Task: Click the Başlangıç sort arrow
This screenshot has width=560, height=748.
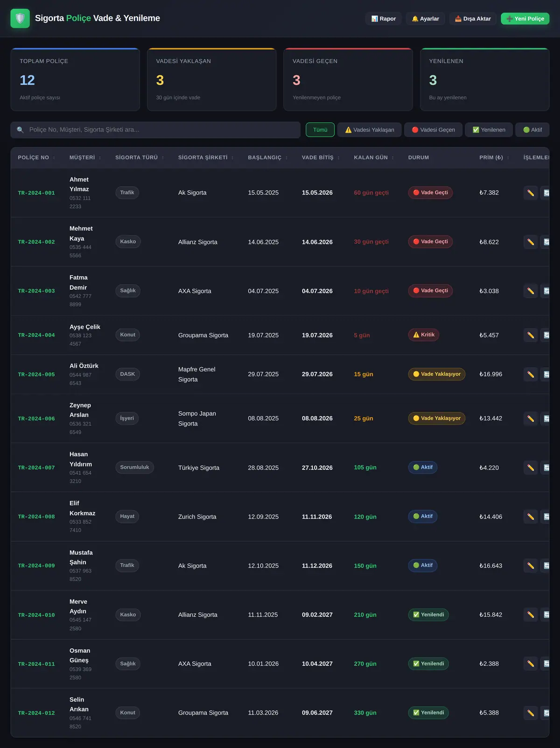Action: [287, 158]
